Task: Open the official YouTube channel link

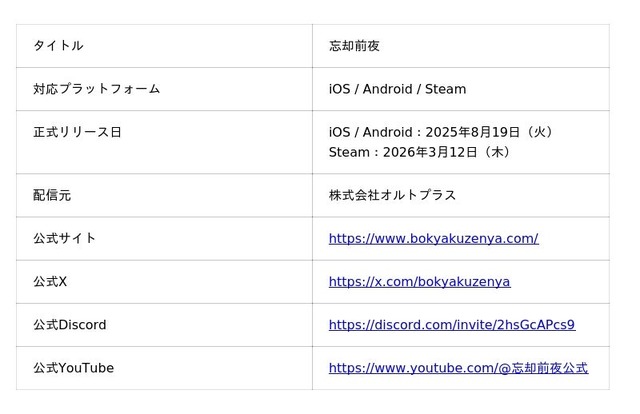Action: pyautogui.click(x=458, y=368)
